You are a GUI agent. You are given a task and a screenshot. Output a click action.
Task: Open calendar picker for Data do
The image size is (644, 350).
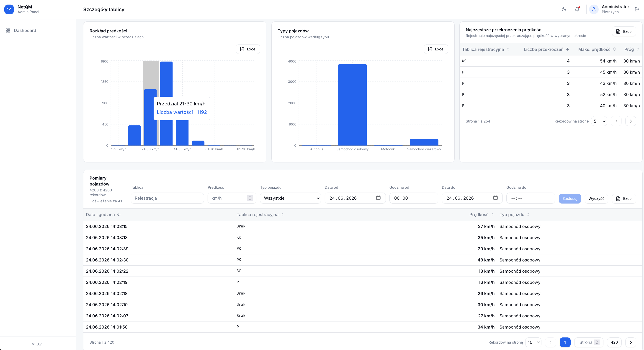click(495, 198)
